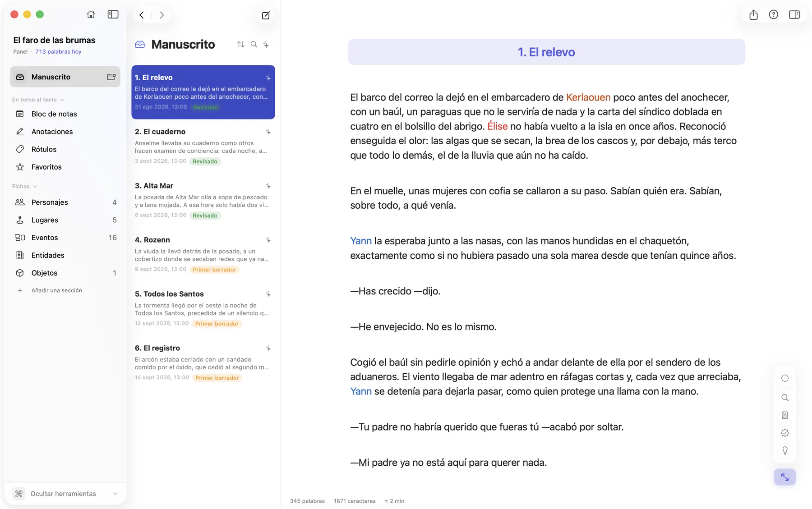
Task: Click the '1. El relevo' title field
Action: point(546,52)
